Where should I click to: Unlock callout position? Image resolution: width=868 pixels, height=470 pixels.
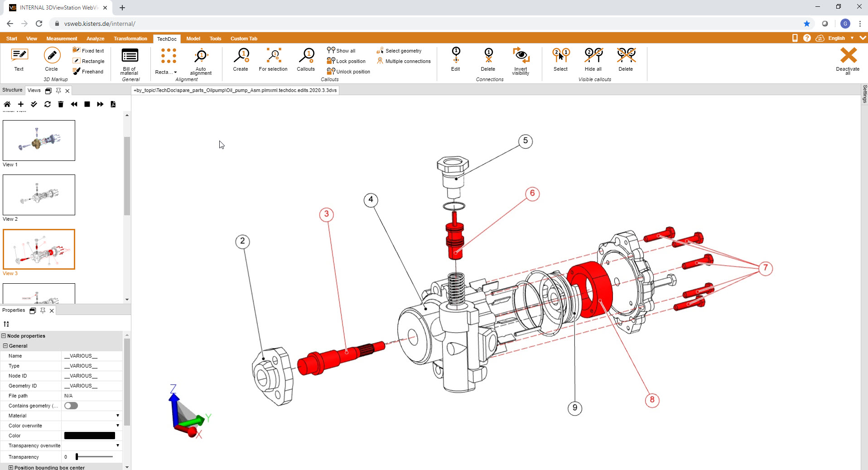348,72
